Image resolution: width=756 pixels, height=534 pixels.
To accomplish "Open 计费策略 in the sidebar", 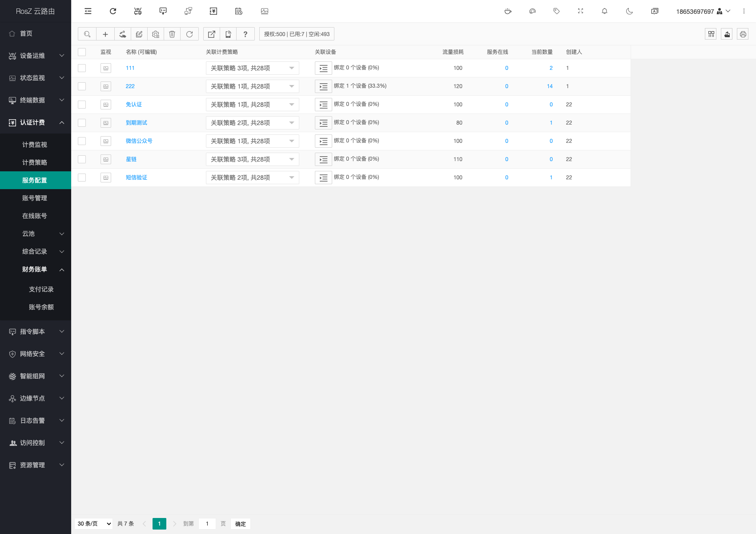I will [x=35, y=162].
